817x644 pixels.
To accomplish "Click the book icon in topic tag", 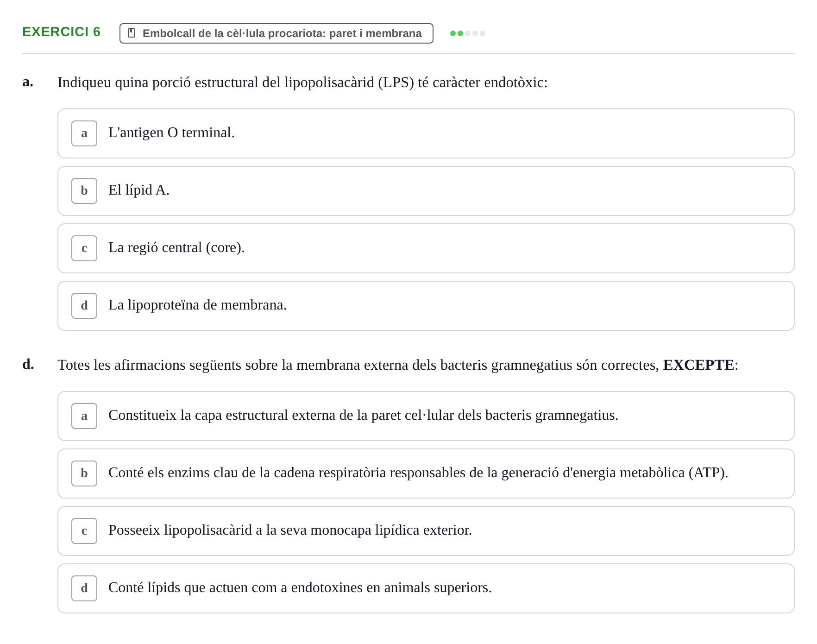I will (x=132, y=33).
